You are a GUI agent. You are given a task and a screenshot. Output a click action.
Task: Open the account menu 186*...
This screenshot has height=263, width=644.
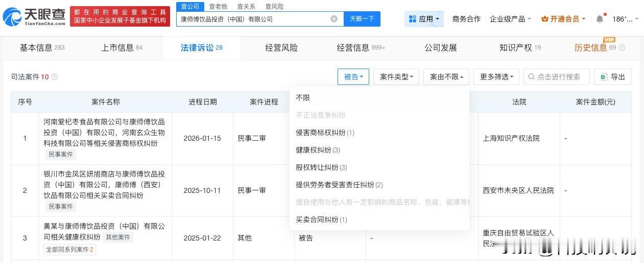[625, 19]
